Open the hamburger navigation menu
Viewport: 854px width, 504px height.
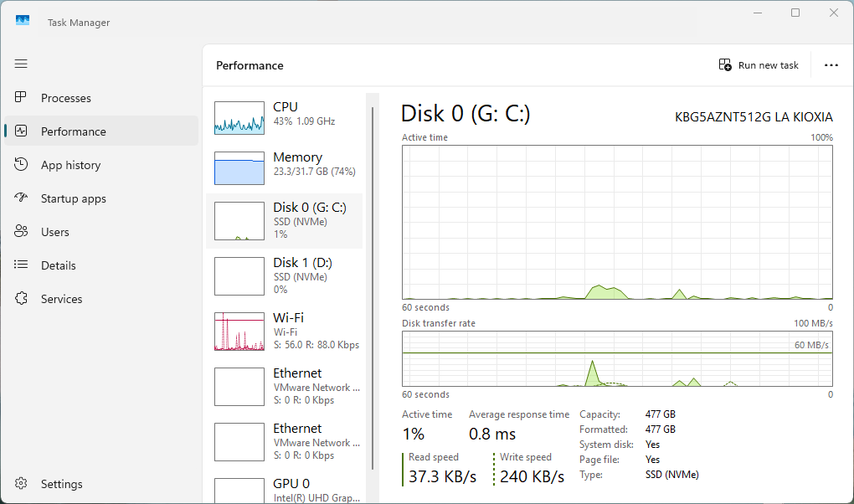pos(21,64)
